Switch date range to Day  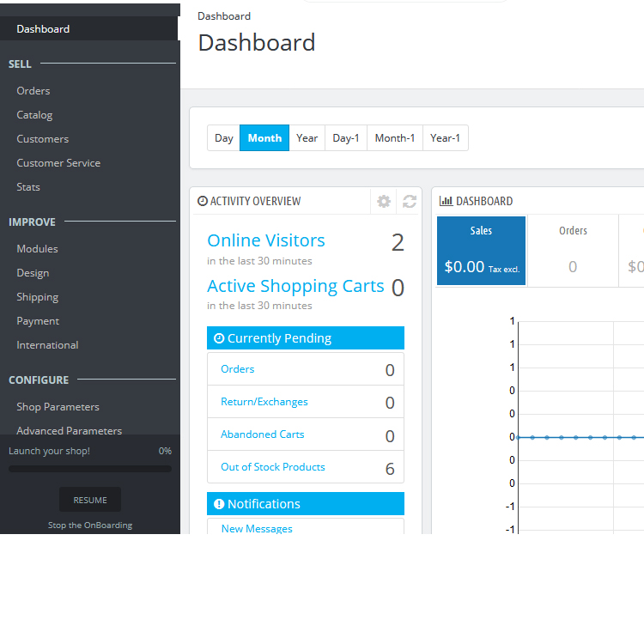(x=223, y=138)
